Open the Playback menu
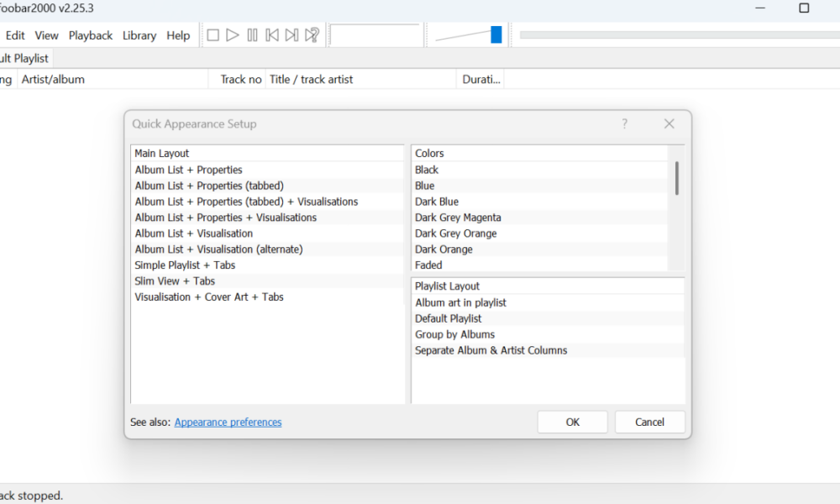This screenshot has width=840, height=504. (x=90, y=35)
